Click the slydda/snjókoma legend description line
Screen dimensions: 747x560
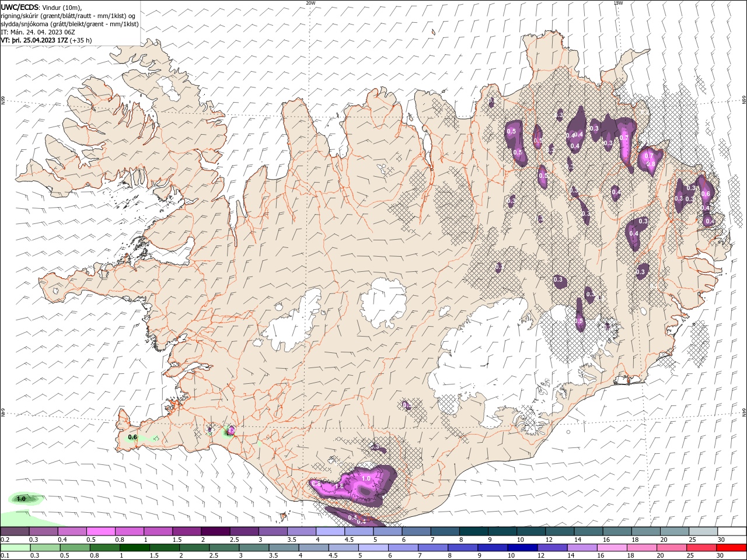[x=69, y=24]
